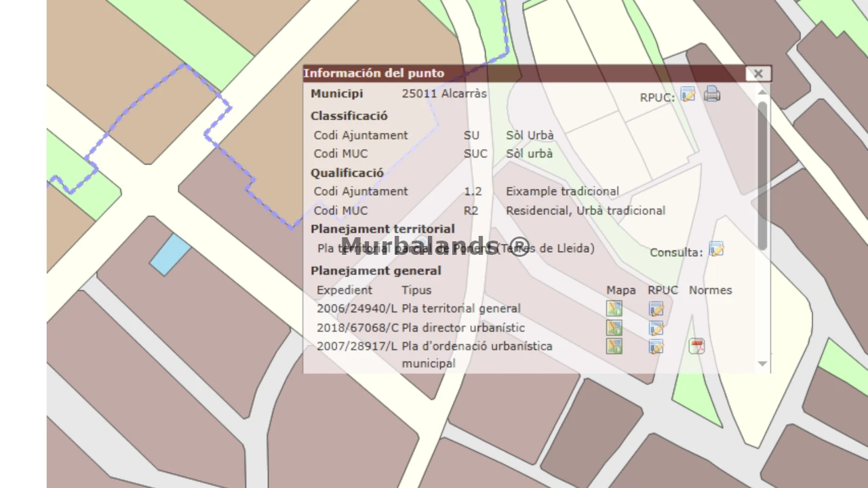Select expedient 2018/67068/C entry
This screenshot has width=868, height=488.
point(357,328)
